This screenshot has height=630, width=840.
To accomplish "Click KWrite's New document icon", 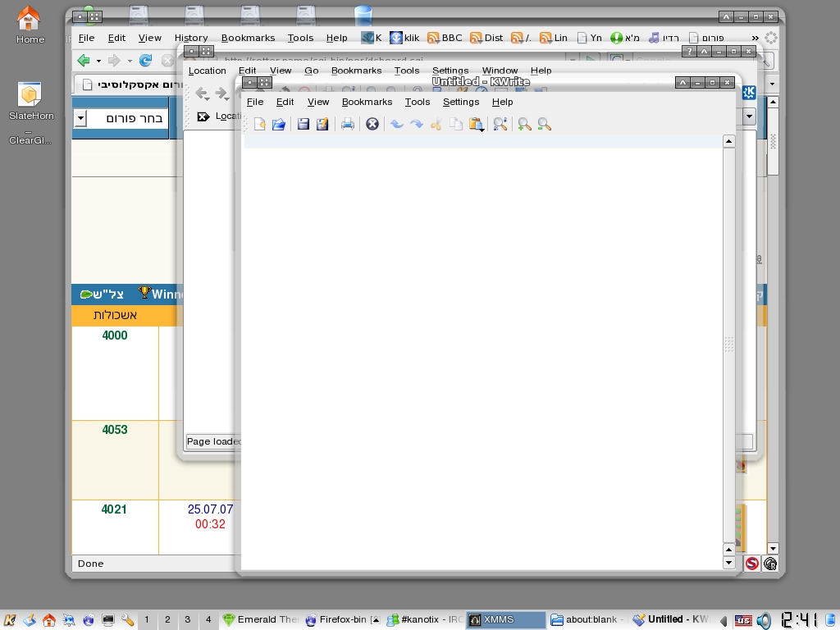I will click(x=260, y=125).
